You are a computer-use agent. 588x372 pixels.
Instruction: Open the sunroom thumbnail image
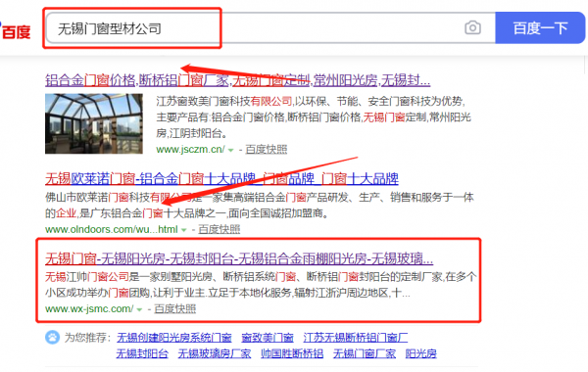coord(94,123)
